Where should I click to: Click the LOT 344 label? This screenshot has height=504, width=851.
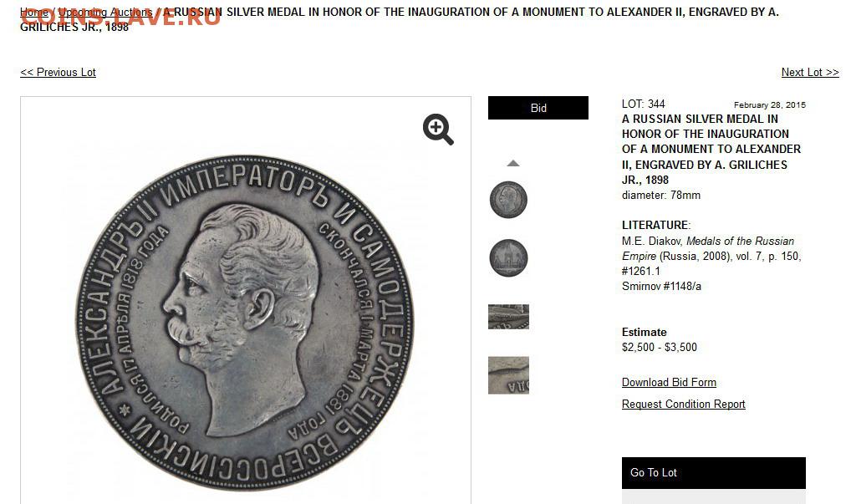[643, 104]
